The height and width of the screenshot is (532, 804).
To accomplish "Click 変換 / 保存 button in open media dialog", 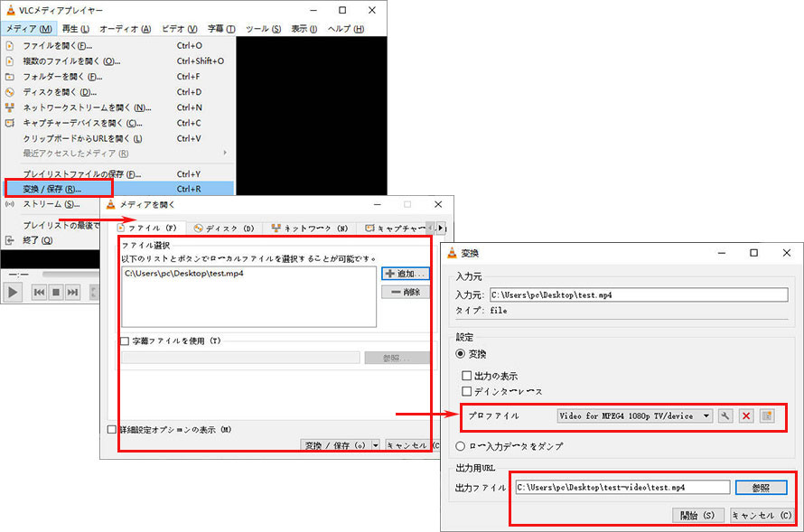I will coord(335,445).
